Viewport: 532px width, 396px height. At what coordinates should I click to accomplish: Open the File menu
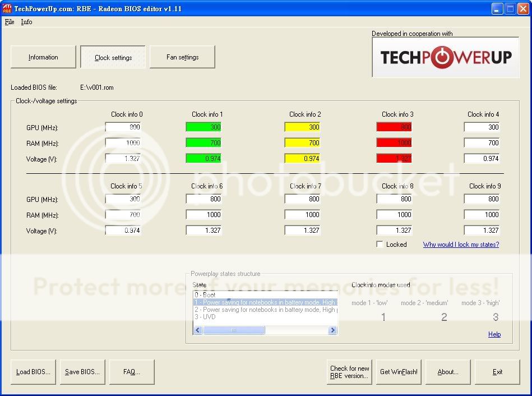click(10, 22)
